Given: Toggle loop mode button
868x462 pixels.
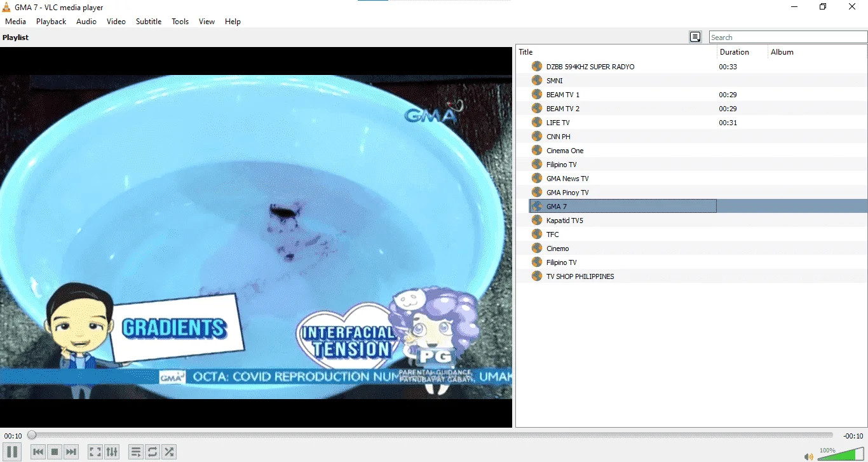Looking at the screenshot, I should 153,452.
